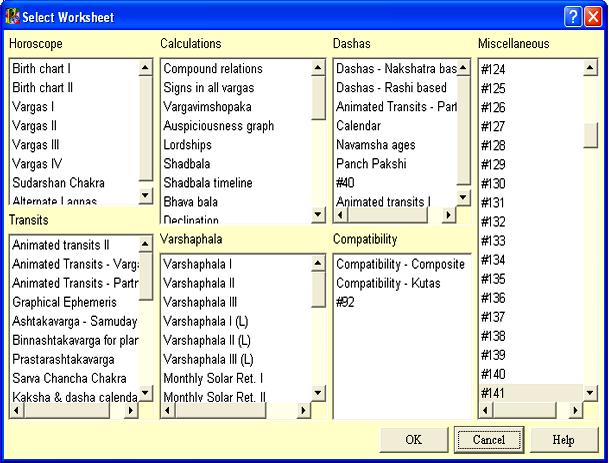Select Graphical Ephemeris in Transits
The height and width of the screenshot is (463, 609).
pyautogui.click(x=63, y=302)
